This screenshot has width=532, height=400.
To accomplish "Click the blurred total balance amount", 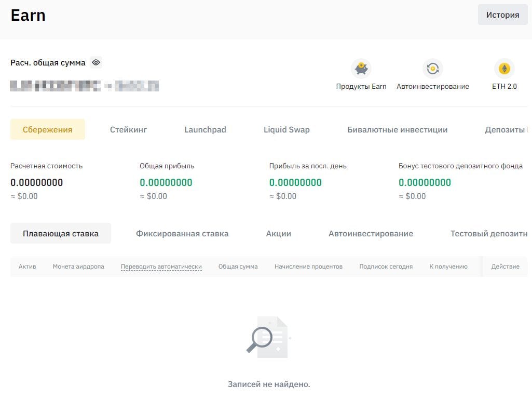I will coord(84,86).
